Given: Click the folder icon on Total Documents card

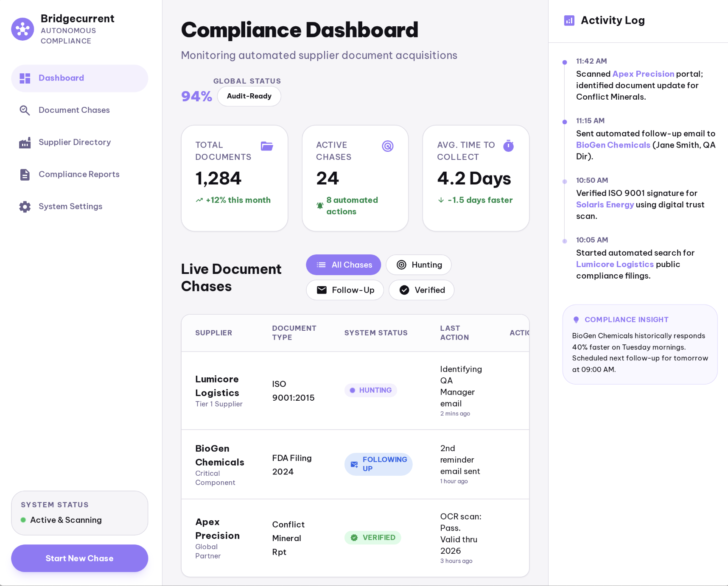Looking at the screenshot, I should [266, 146].
